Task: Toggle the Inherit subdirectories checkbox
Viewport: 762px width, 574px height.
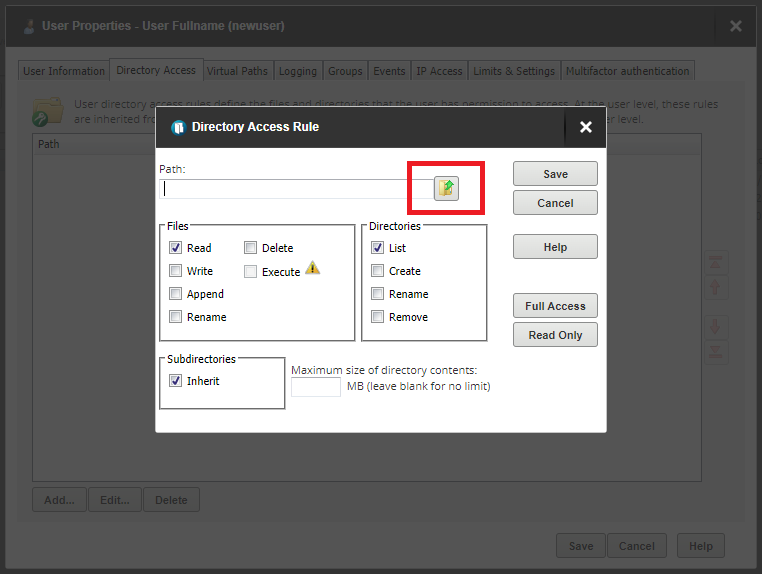Action: pos(176,381)
